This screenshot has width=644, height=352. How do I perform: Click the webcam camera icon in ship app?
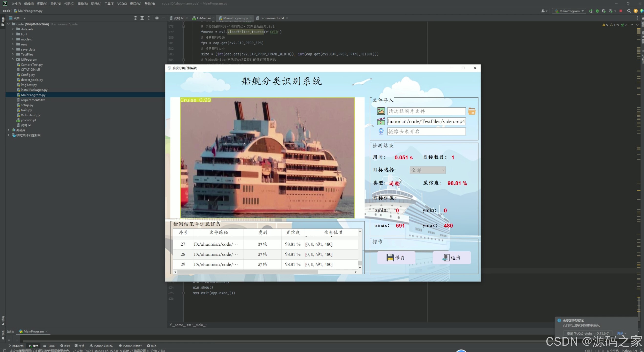(381, 131)
